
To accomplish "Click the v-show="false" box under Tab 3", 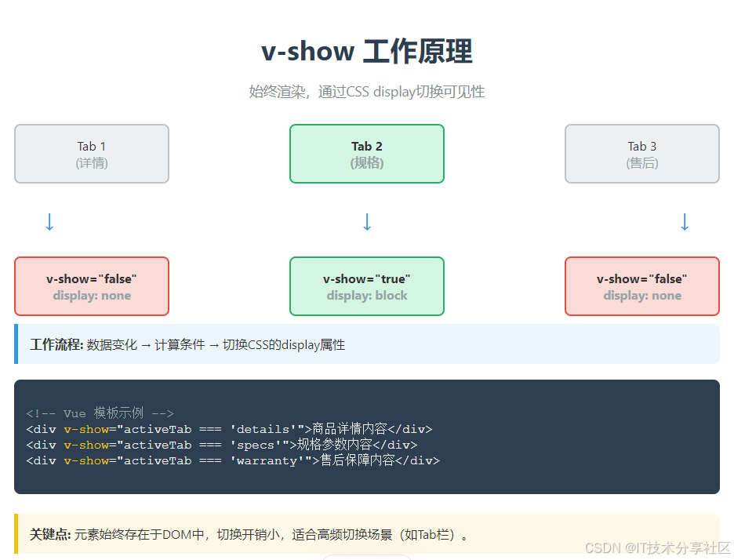I will pos(642,286).
